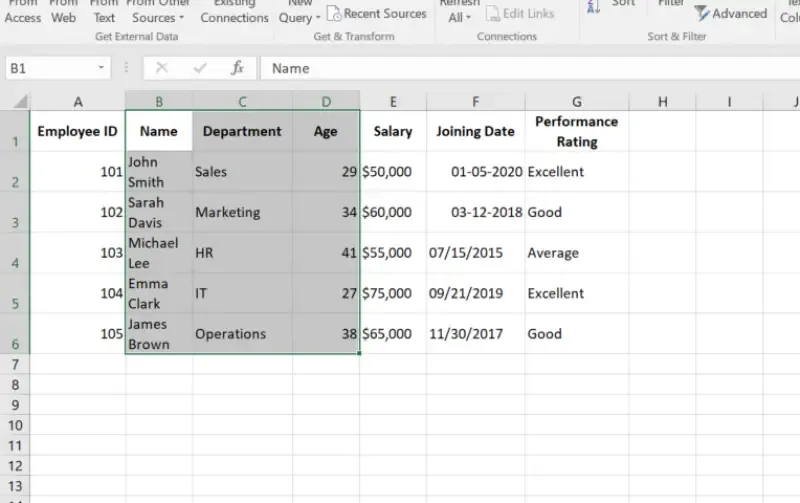Click the age 41 cell
Screen dimensions: 800x503
326,253
